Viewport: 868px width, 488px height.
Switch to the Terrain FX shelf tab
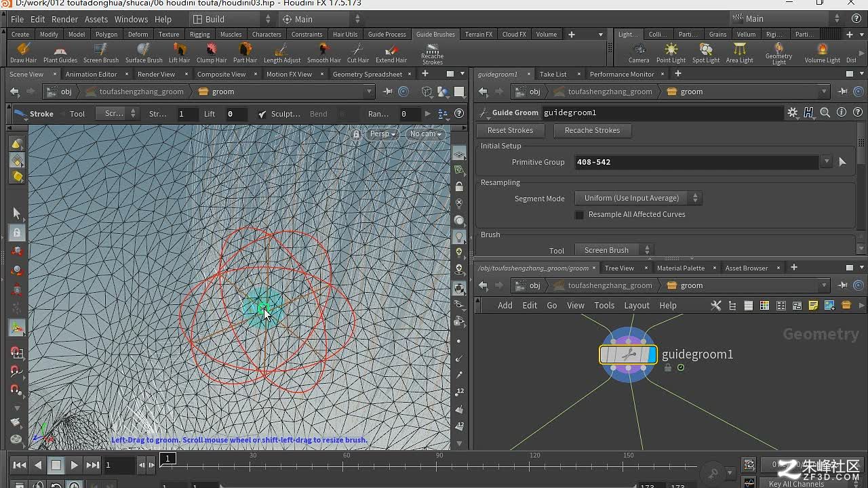pyautogui.click(x=479, y=35)
